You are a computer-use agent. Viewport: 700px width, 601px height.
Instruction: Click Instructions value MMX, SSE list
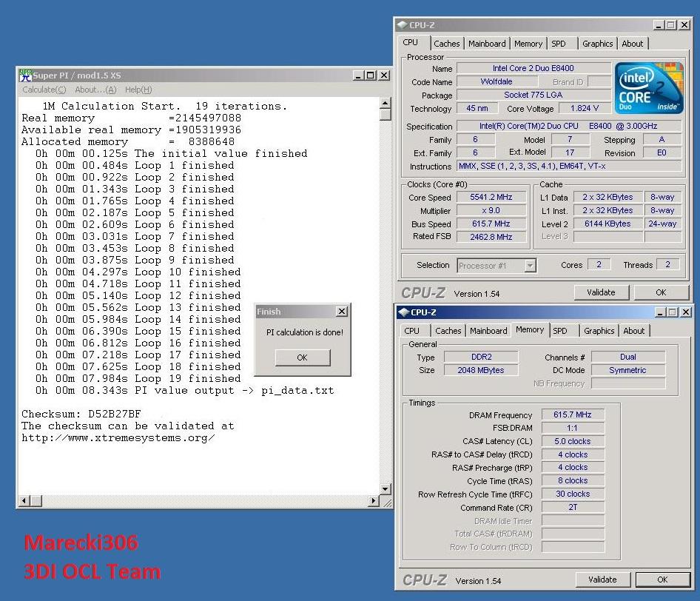[x=570, y=166]
